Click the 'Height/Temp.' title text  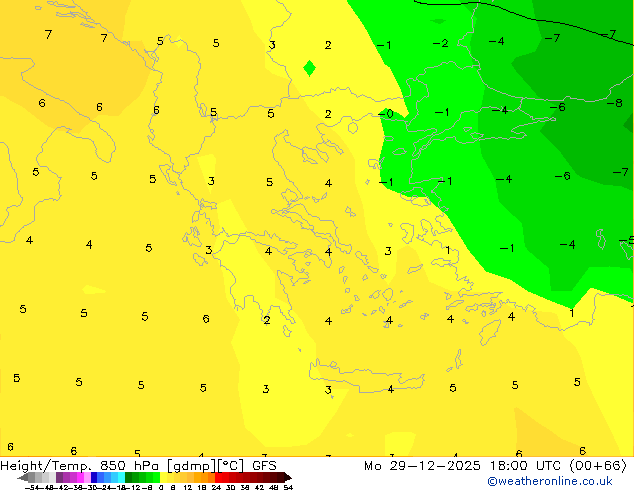(46, 466)
